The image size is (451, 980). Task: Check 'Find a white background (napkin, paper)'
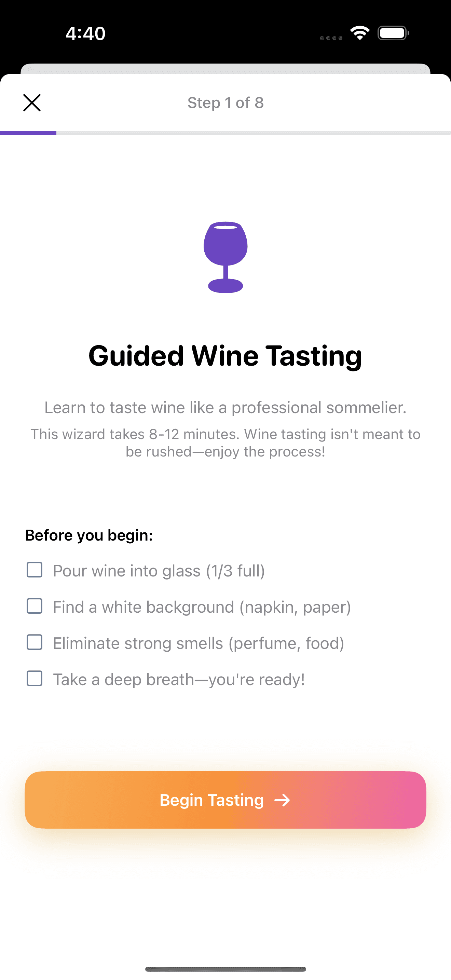[34, 607]
